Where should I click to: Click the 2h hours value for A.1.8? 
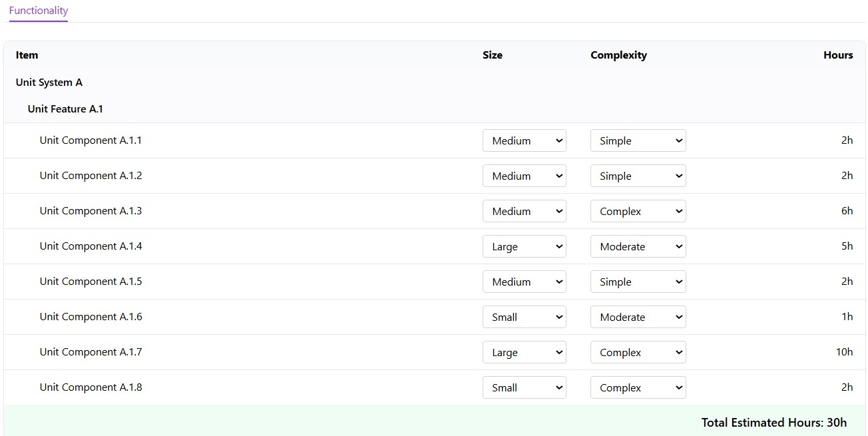847,387
